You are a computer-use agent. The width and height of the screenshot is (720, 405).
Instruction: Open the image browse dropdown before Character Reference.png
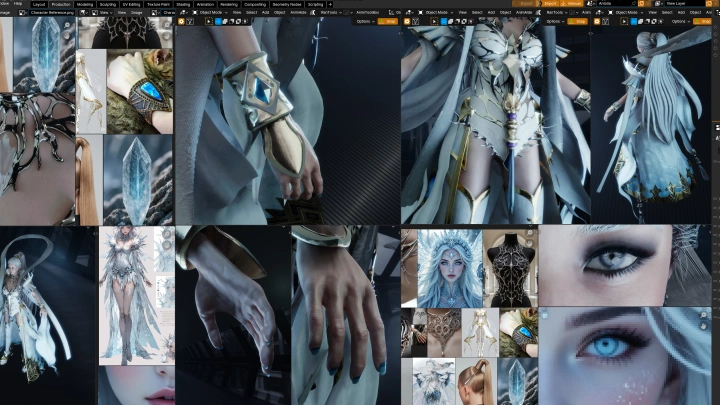tap(22, 13)
